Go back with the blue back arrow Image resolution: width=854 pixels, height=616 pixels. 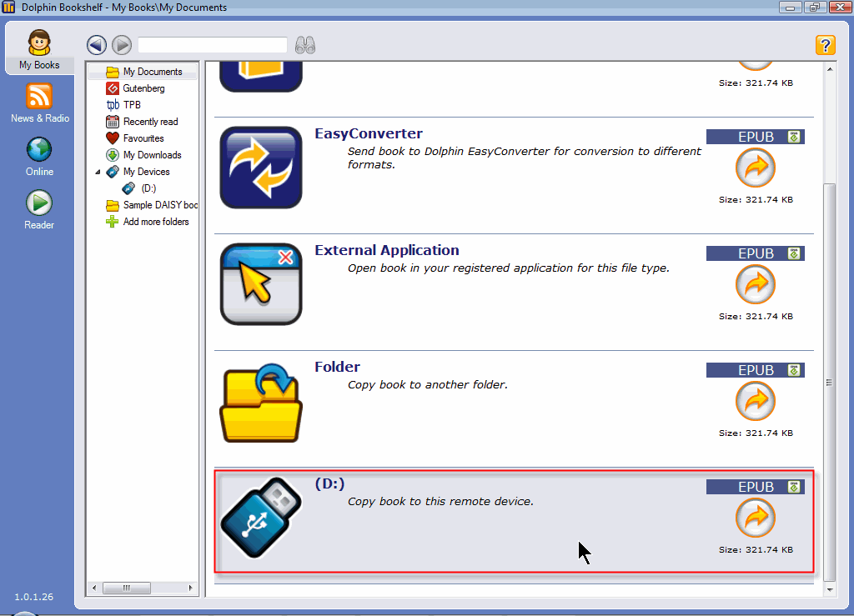click(97, 45)
